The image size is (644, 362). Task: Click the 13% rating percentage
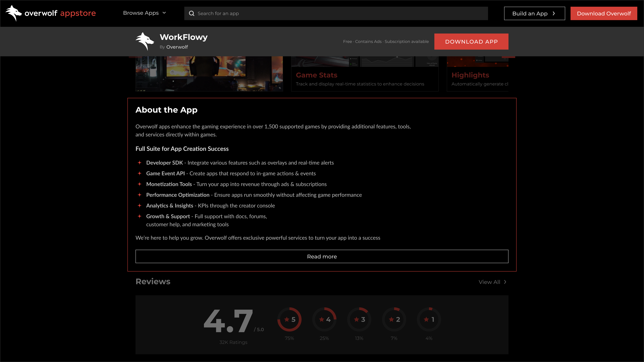(359, 338)
